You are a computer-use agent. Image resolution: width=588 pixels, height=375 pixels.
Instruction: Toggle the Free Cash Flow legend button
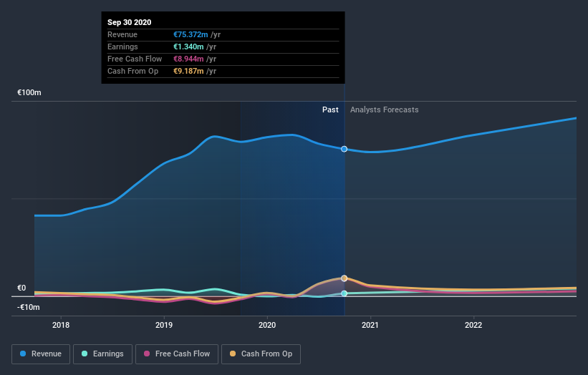click(x=177, y=354)
